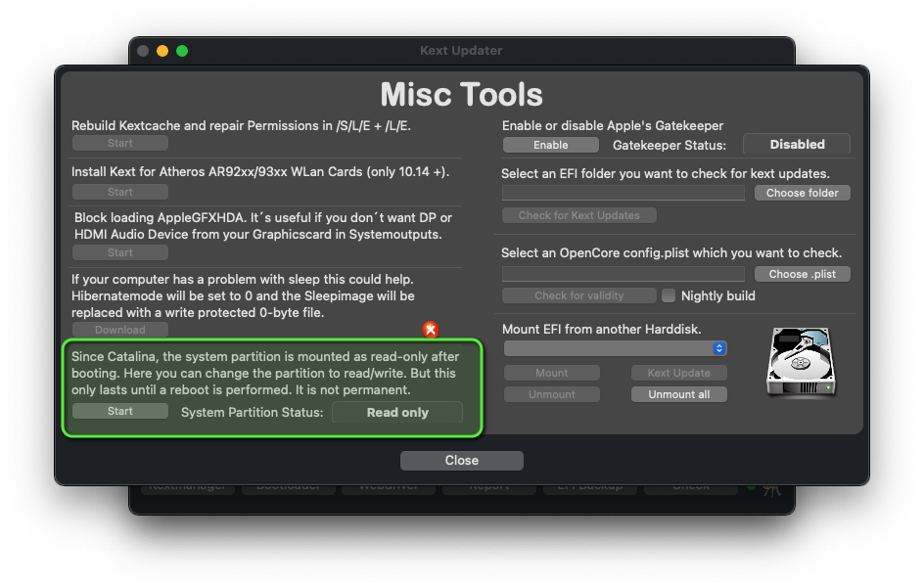The height and width of the screenshot is (587, 924).
Task: Start blocking AppleGFXHDA loading
Action: point(120,252)
